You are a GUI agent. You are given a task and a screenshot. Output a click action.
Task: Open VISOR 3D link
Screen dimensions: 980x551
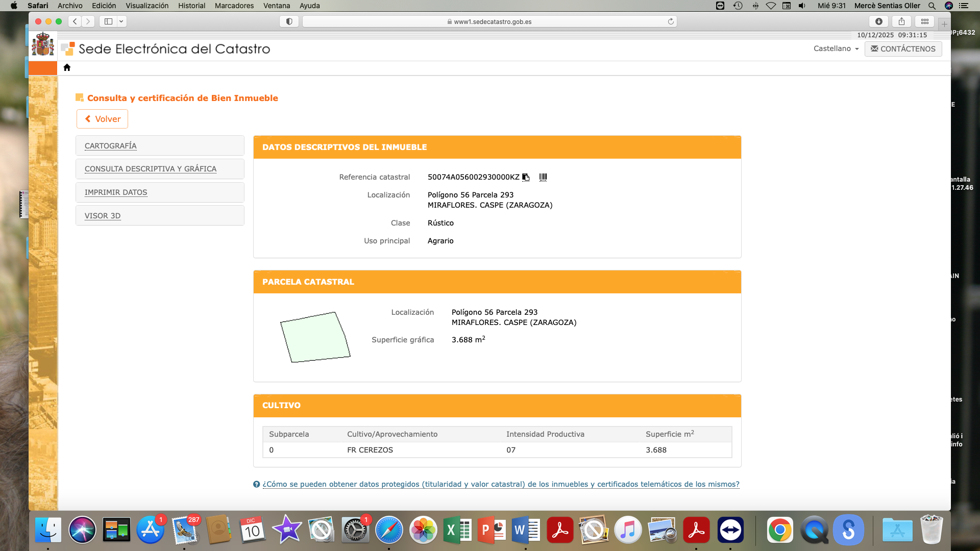coord(103,216)
